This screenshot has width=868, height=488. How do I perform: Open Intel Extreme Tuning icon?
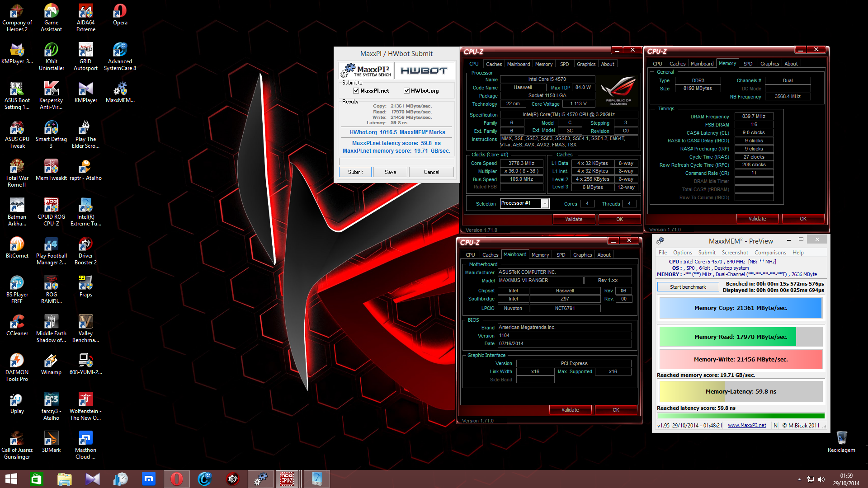(85, 212)
